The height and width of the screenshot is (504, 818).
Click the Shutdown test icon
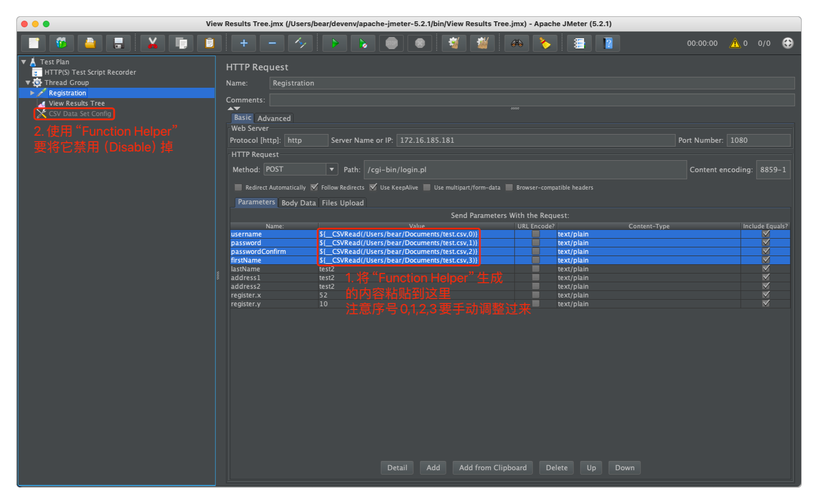click(420, 43)
